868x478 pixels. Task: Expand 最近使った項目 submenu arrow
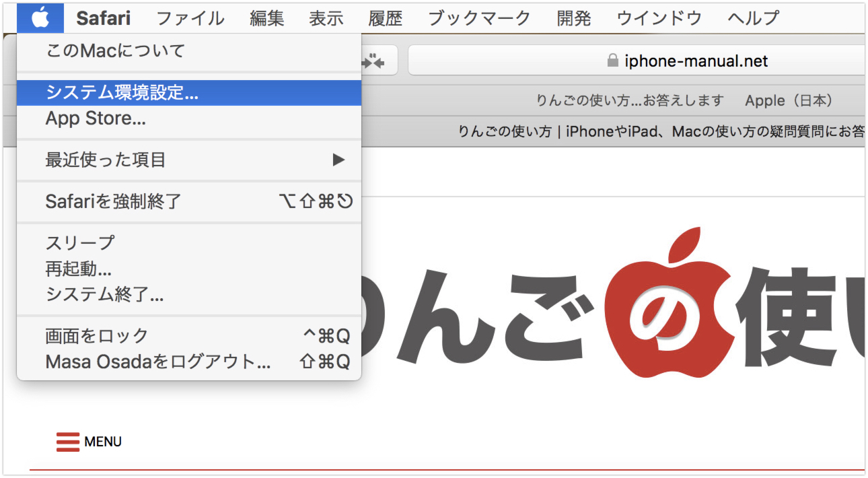[338, 160]
